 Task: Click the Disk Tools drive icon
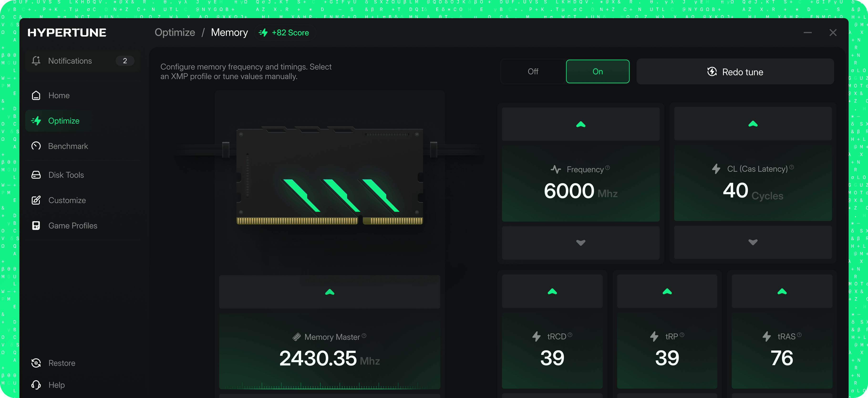36,175
